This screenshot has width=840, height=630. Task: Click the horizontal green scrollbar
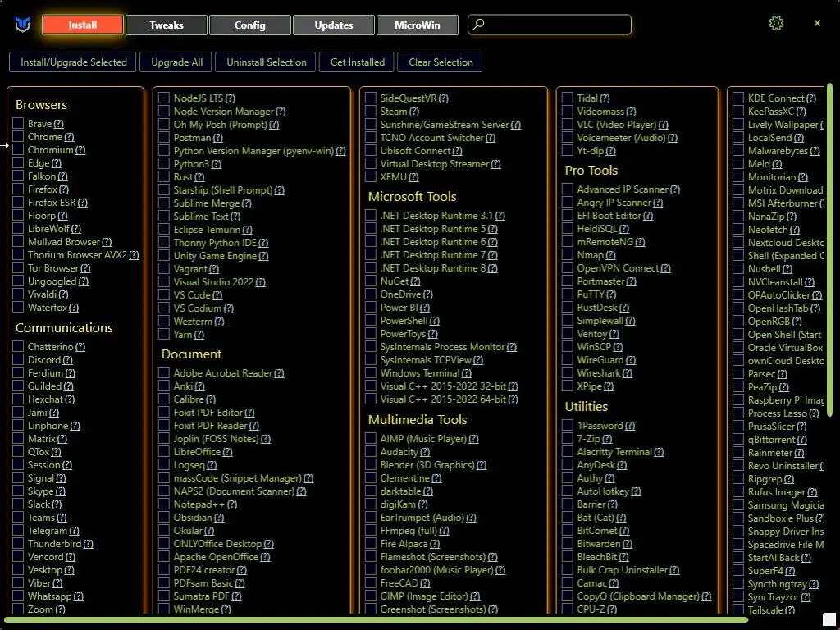click(x=375, y=620)
